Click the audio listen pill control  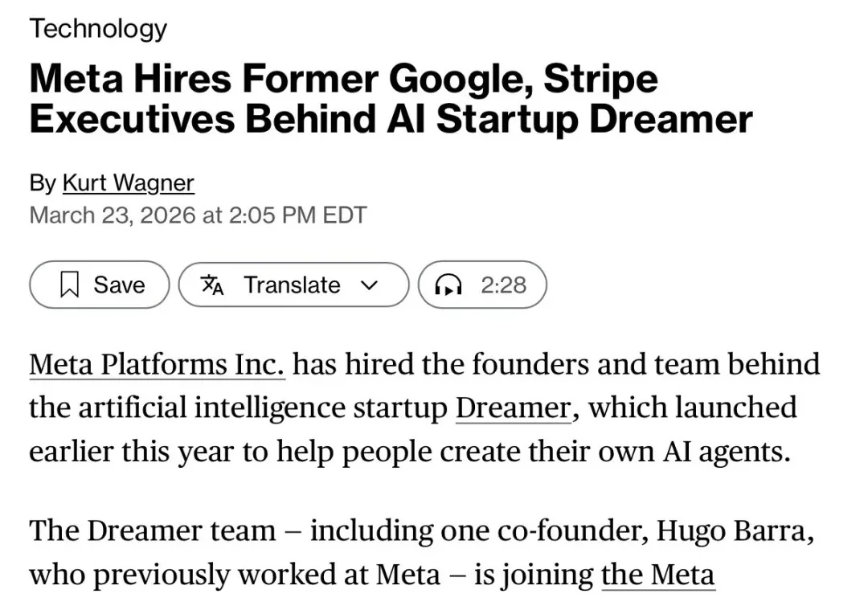point(482,285)
